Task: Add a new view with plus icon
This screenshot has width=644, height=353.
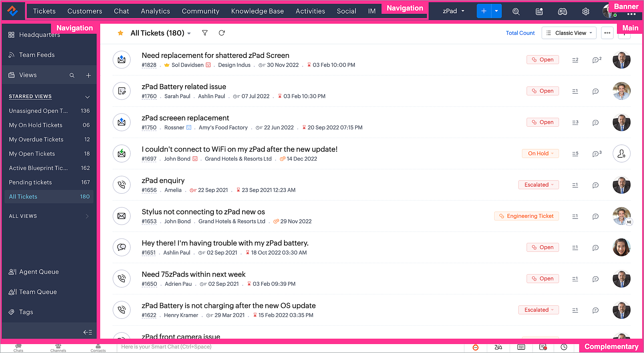Action: [88, 75]
